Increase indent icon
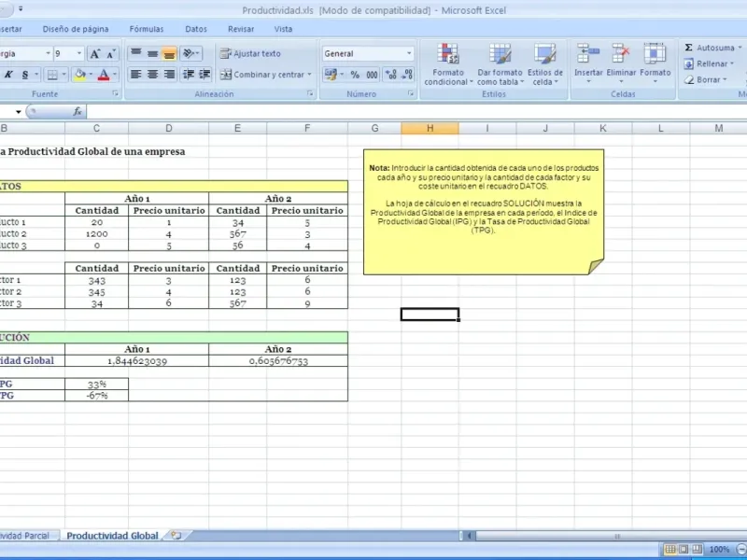 [x=204, y=75]
